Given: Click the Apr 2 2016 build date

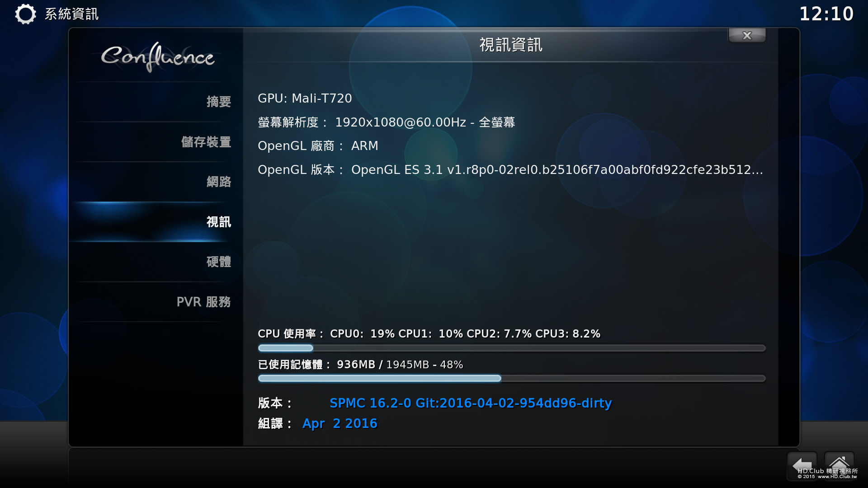Looking at the screenshot, I should (340, 423).
